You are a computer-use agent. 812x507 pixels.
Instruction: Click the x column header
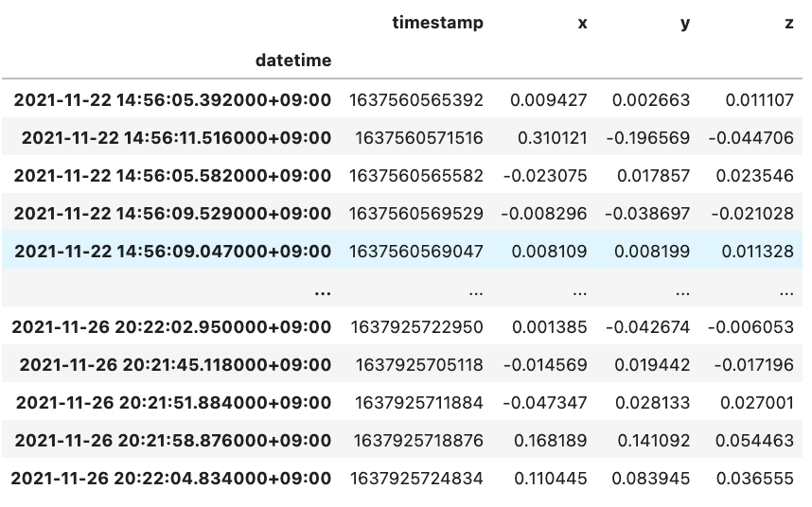(583, 23)
